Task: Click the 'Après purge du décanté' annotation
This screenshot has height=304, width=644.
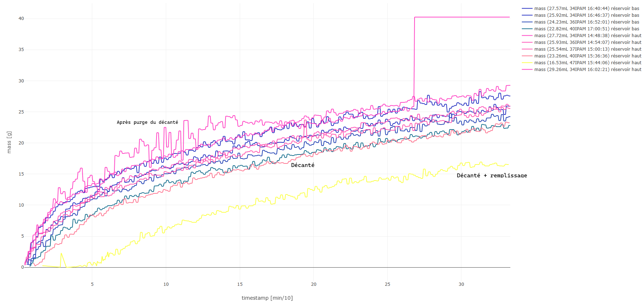Action: tap(147, 122)
